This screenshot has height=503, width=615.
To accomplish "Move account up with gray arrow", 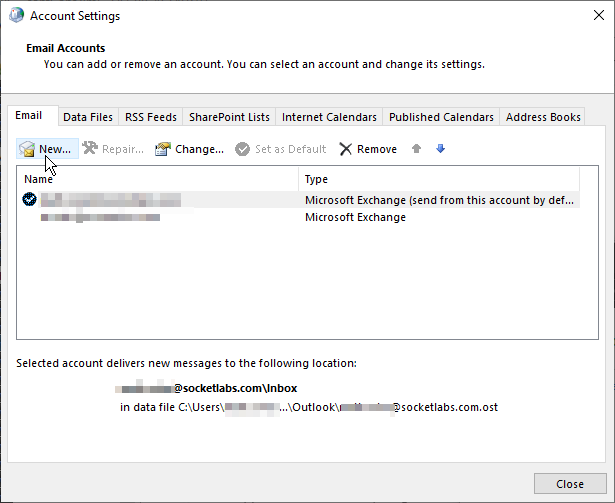I will pos(417,148).
